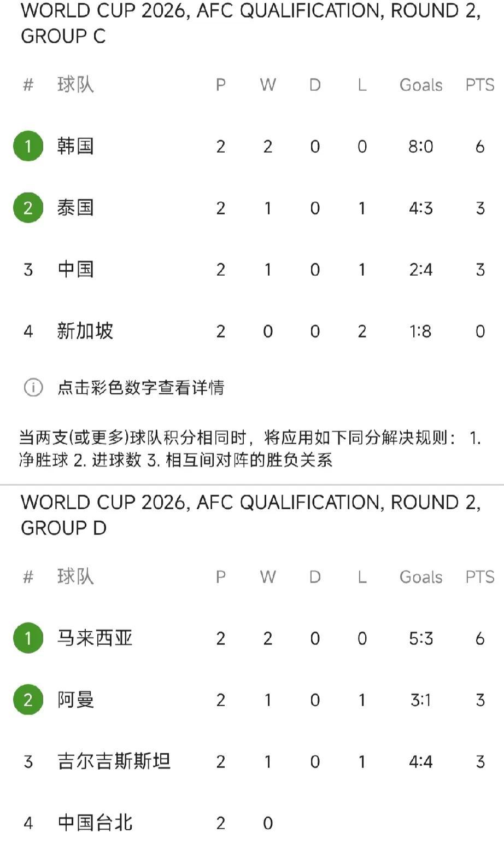Select 中国台北 team name

tap(95, 823)
